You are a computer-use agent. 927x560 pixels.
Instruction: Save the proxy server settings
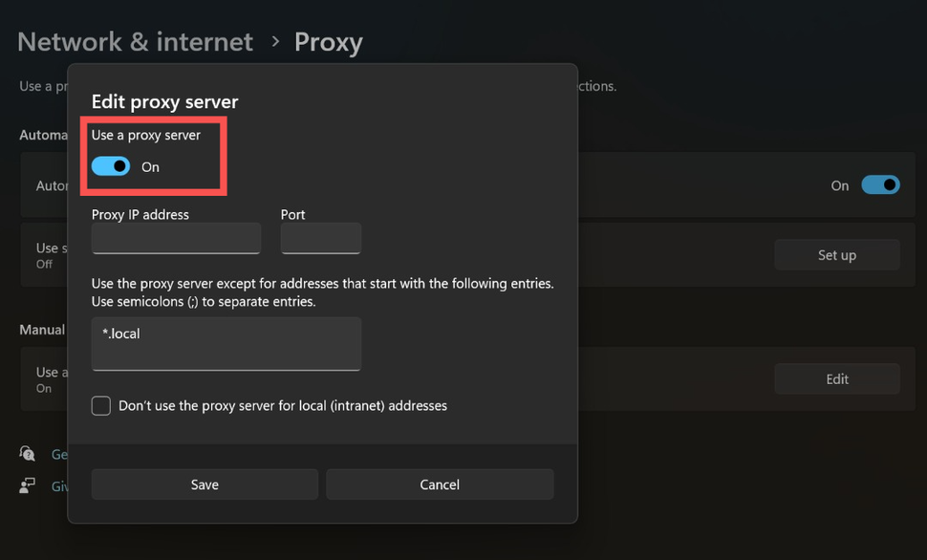click(204, 484)
